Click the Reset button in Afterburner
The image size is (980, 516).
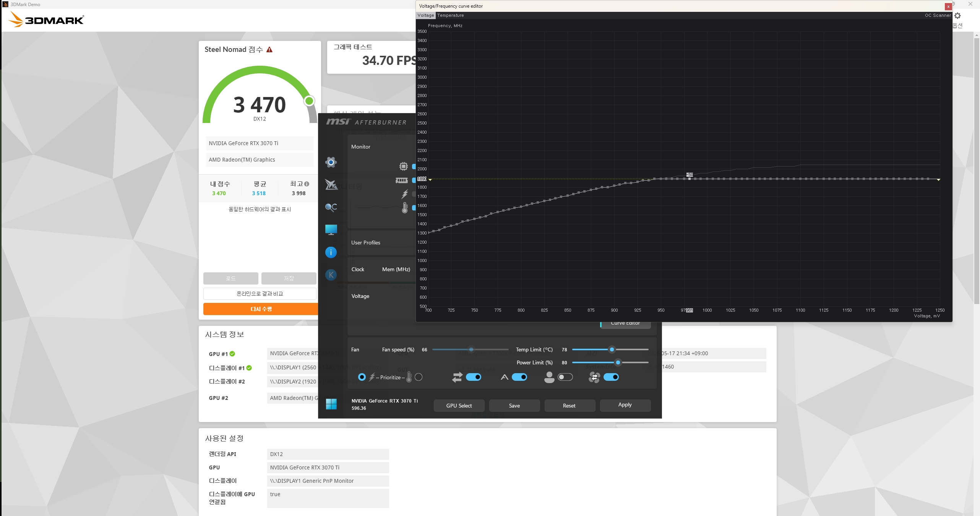pos(569,406)
